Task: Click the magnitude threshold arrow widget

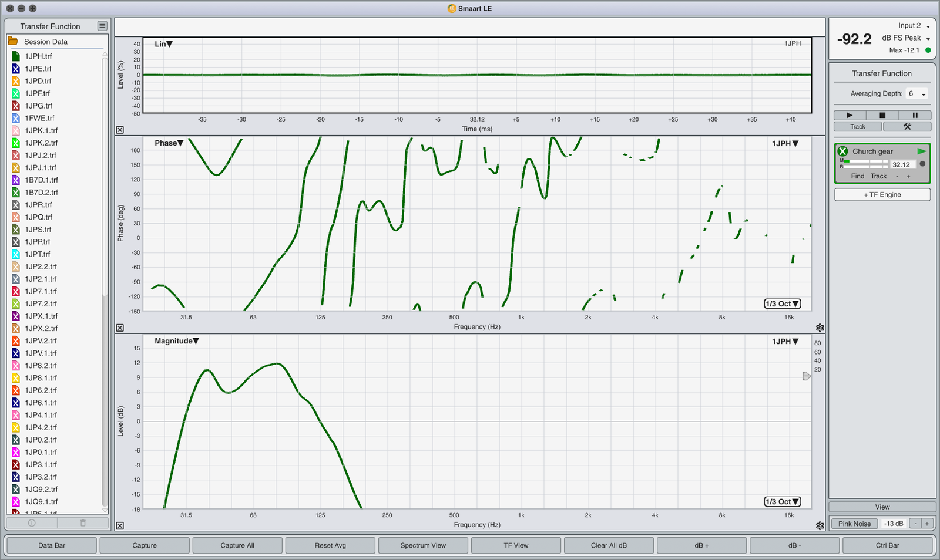Action: [x=807, y=376]
